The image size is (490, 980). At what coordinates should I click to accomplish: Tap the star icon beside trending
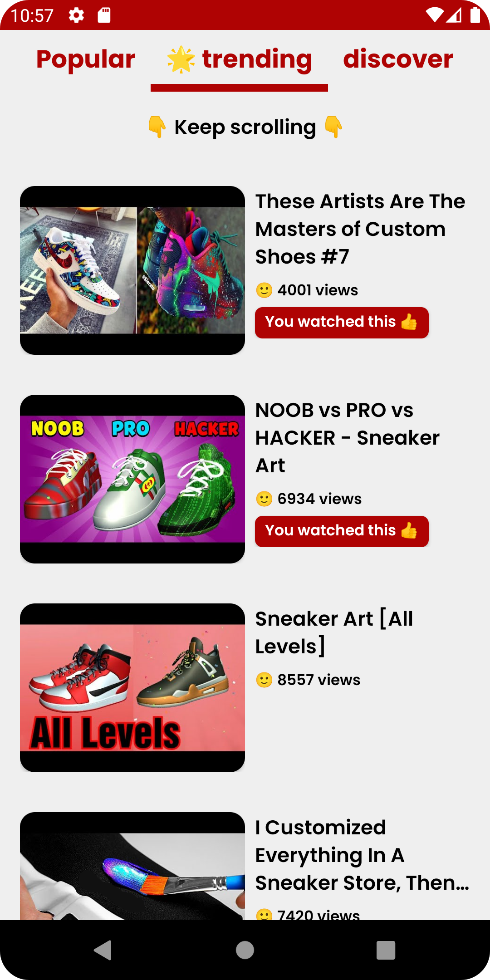tap(181, 59)
